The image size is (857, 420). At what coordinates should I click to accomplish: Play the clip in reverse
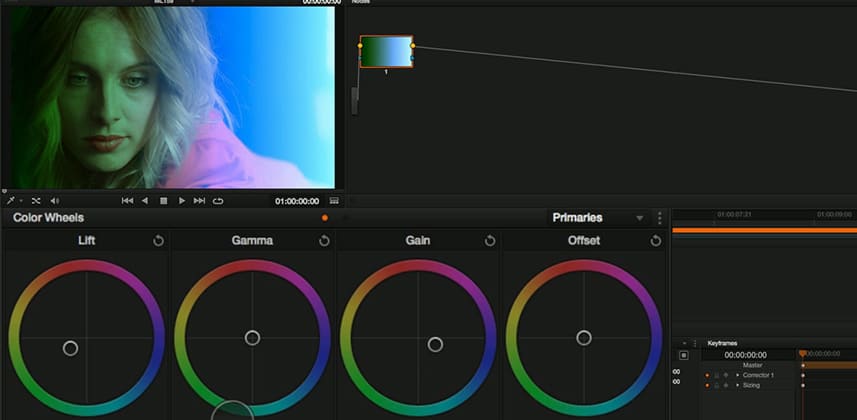click(x=145, y=201)
